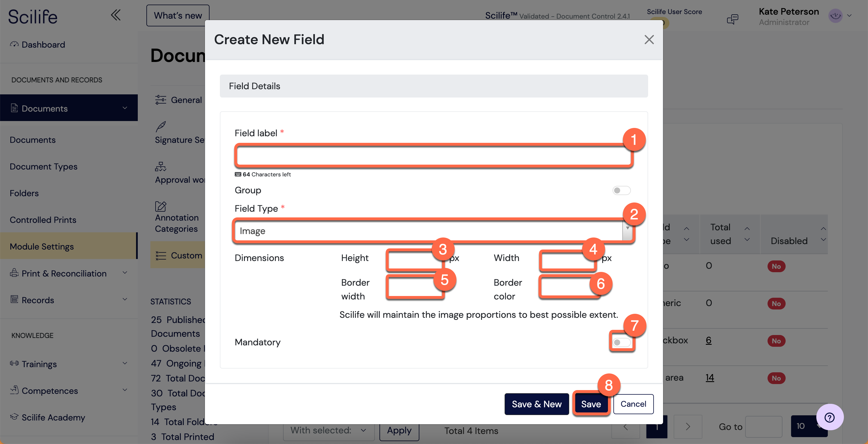The height and width of the screenshot is (444, 868).
Task: Collapse the sidebar with double-chevron icon
Action: tap(116, 15)
